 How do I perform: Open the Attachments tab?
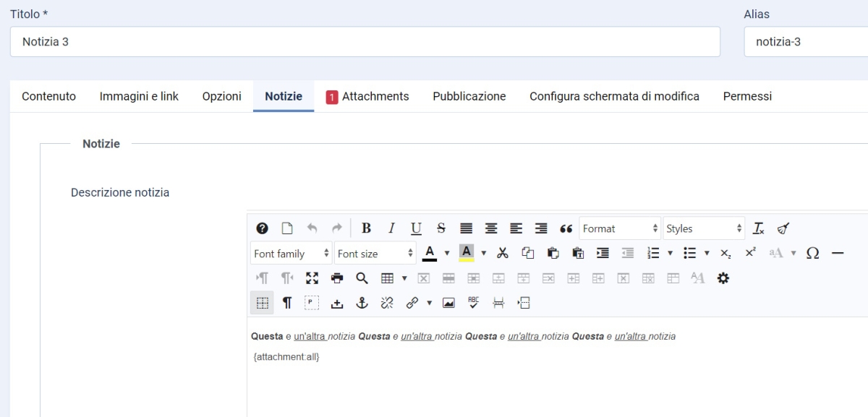click(x=367, y=96)
